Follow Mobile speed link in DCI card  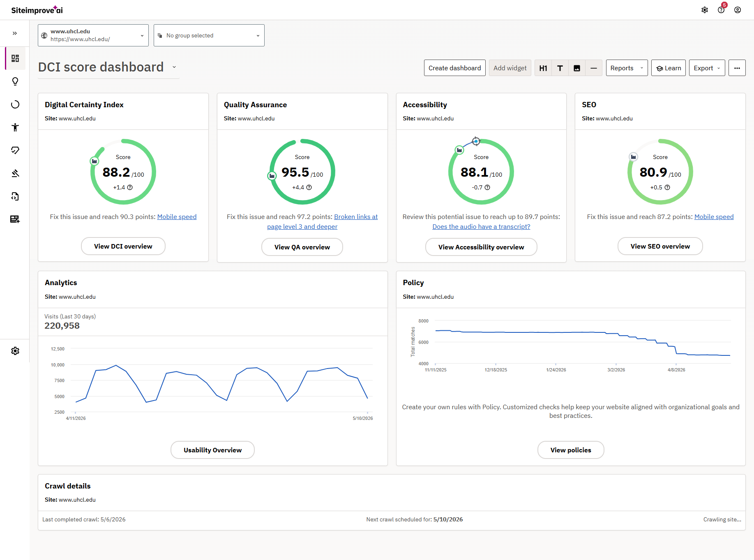point(177,217)
